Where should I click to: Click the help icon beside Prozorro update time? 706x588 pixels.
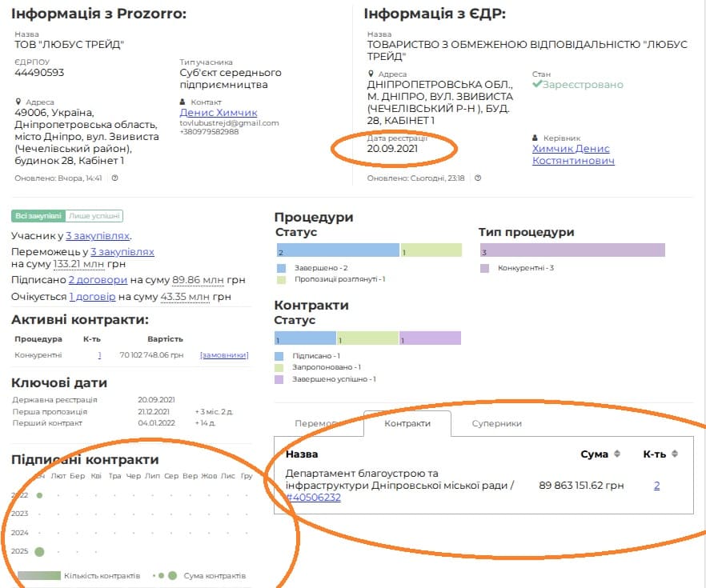pos(114,178)
